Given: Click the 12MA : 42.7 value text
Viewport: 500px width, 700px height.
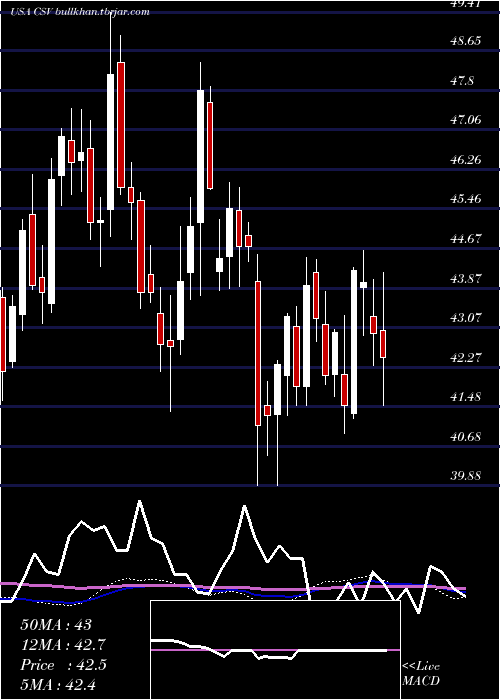Looking at the screenshot, I should coord(63,645).
